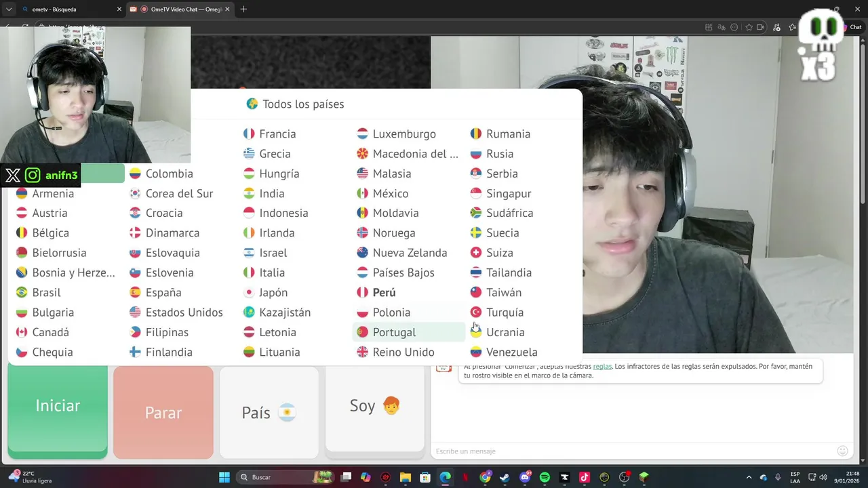Open the reglas link
868x488 pixels.
602,367
